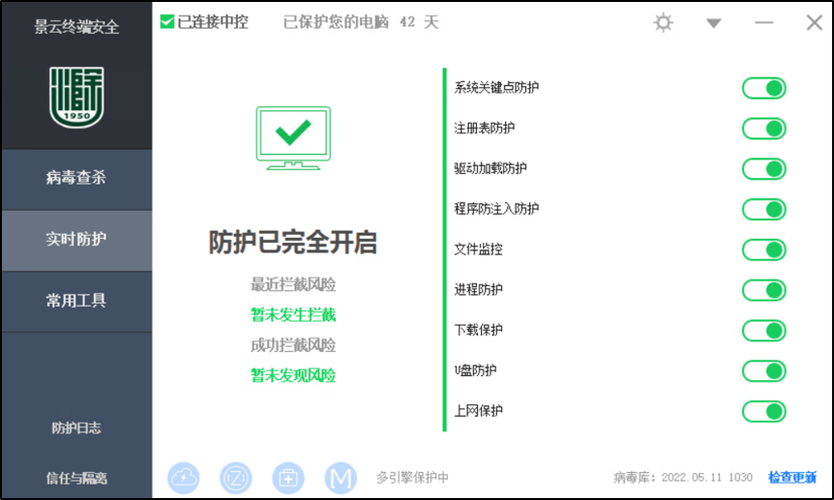Image resolution: width=834 pixels, height=500 pixels.
Task: Open 防护日志 from the sidebar
Action: coord(76,428)
